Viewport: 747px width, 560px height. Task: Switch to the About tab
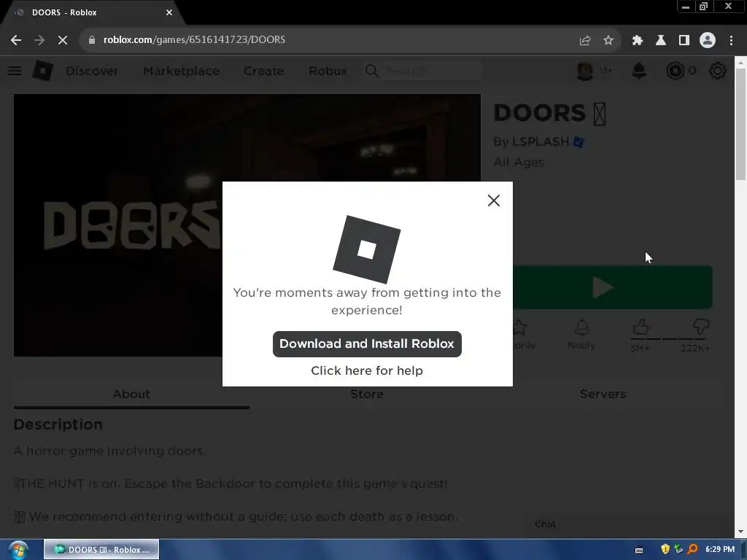point(131,394)
